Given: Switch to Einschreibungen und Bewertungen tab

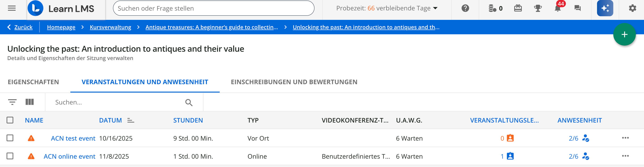Looking at the screenshot, I should coord(294,82).
